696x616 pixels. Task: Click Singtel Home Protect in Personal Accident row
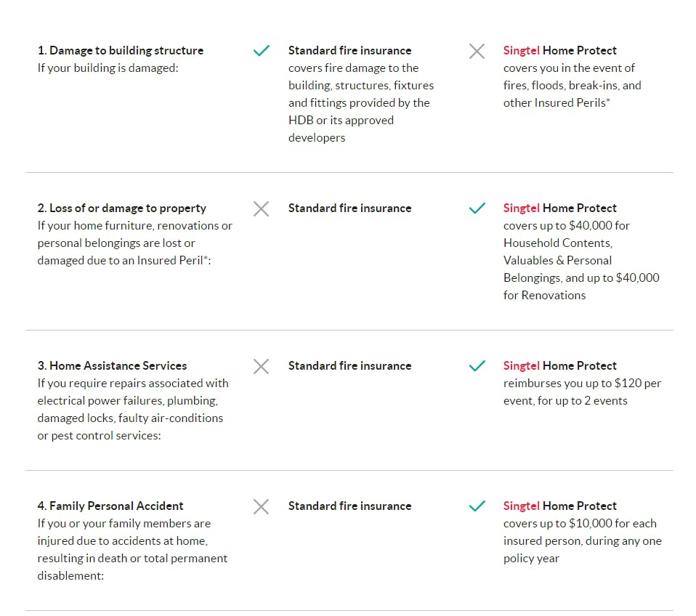(559, 506)
